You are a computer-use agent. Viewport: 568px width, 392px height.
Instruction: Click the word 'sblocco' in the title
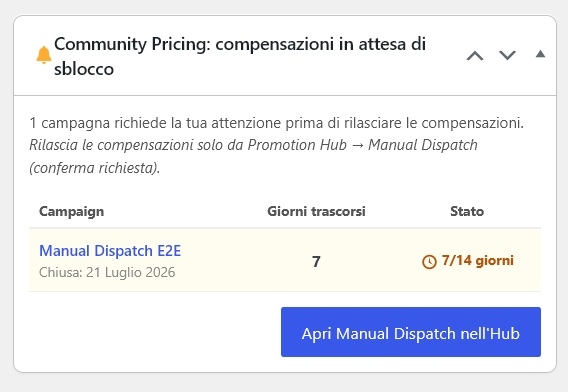(84, 69)
